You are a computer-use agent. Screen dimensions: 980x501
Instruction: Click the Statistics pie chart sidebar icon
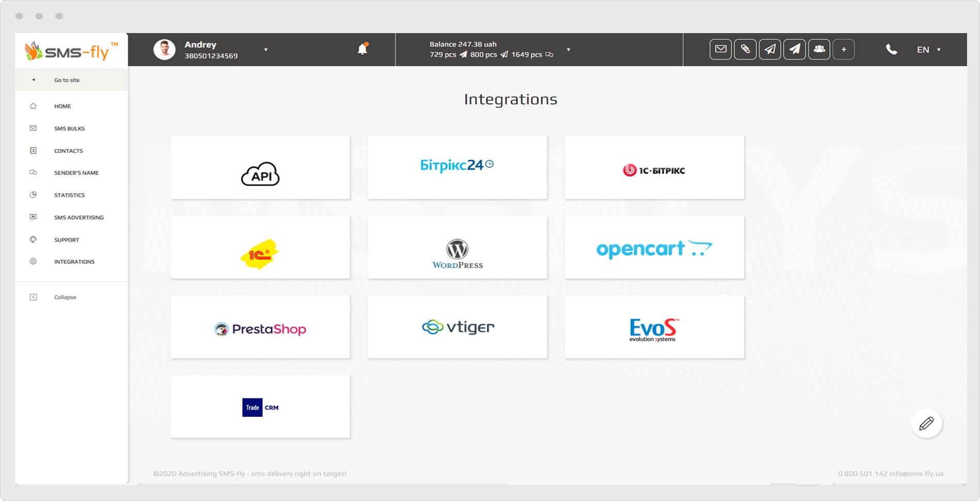coord(33,195)
